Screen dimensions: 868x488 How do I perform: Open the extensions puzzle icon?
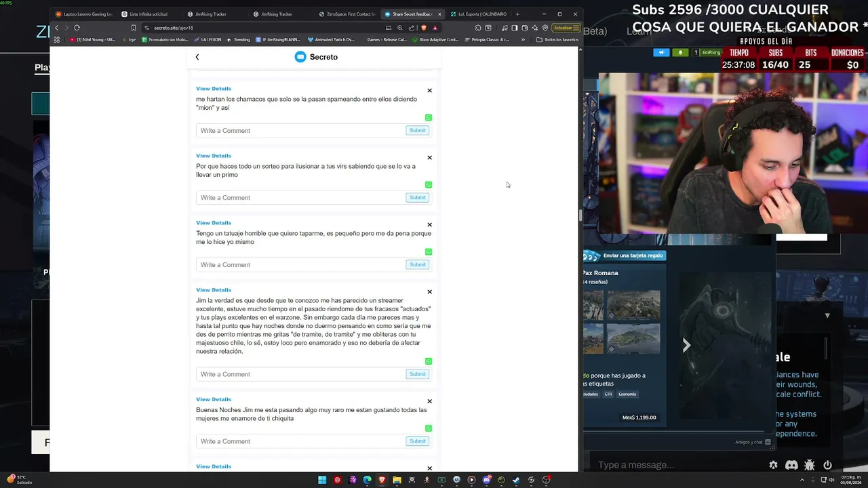478,28
